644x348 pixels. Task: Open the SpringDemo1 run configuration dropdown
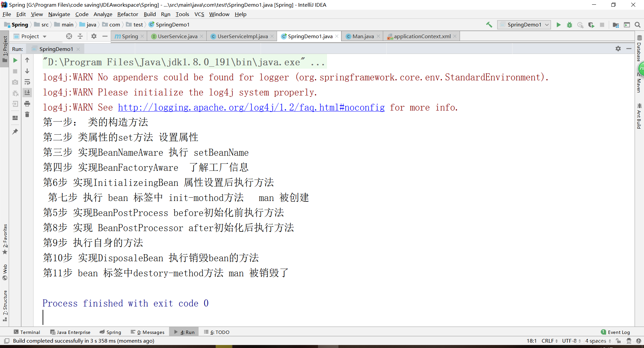(524, 24)
